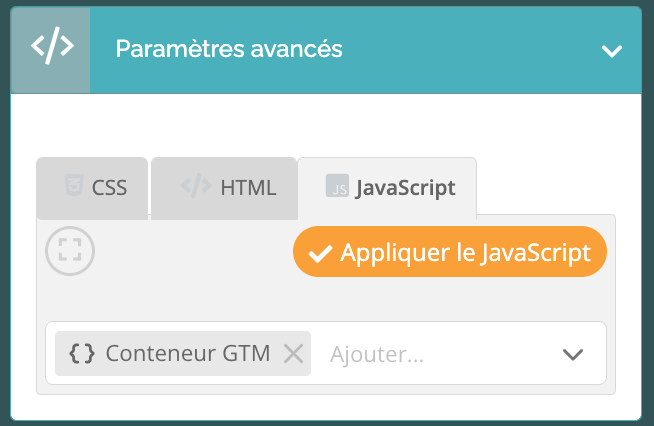This screenshot has height=426, width=654.
Task: Click the JS badge icon
Action: point(337,186)
